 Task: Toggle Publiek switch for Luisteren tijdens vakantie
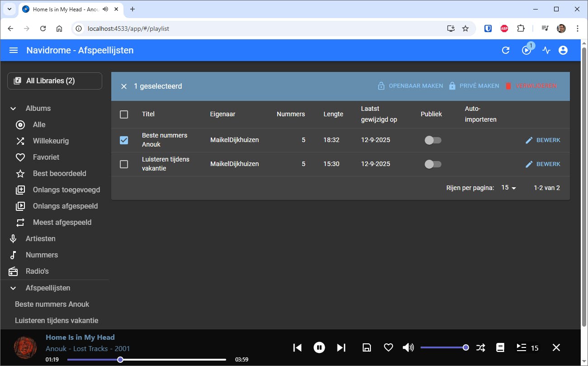pyautogui.click(x=432, y=164)
